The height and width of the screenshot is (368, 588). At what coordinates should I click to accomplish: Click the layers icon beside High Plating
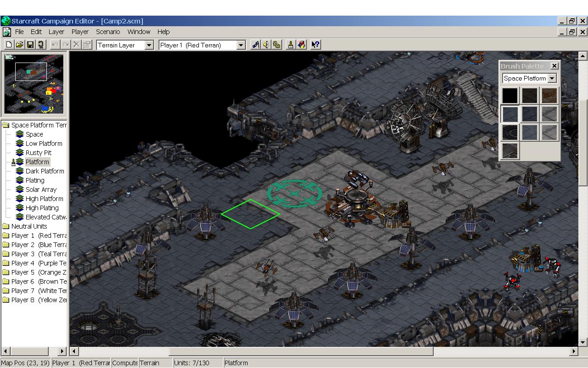pyautogui.click(x=19, y=208)
